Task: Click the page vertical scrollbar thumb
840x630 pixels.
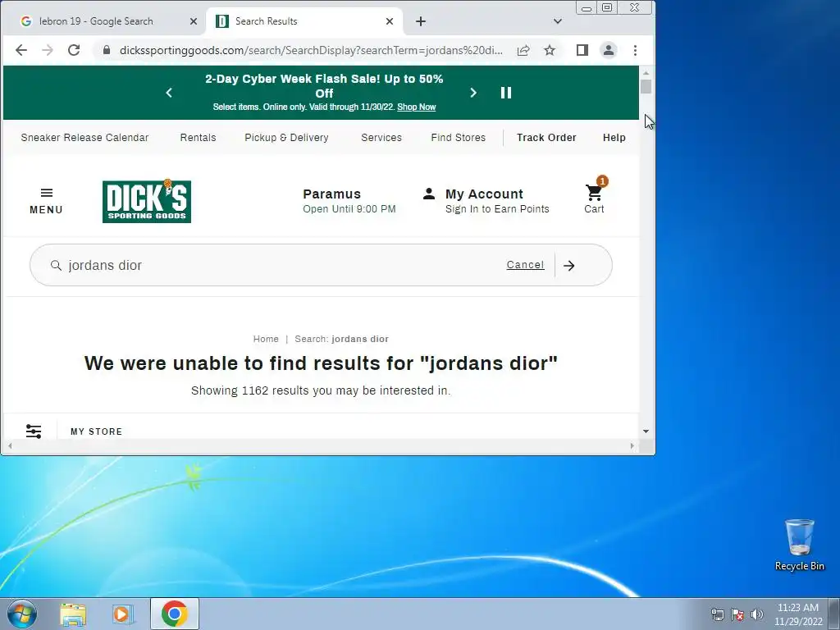Action: coord(646,86)
